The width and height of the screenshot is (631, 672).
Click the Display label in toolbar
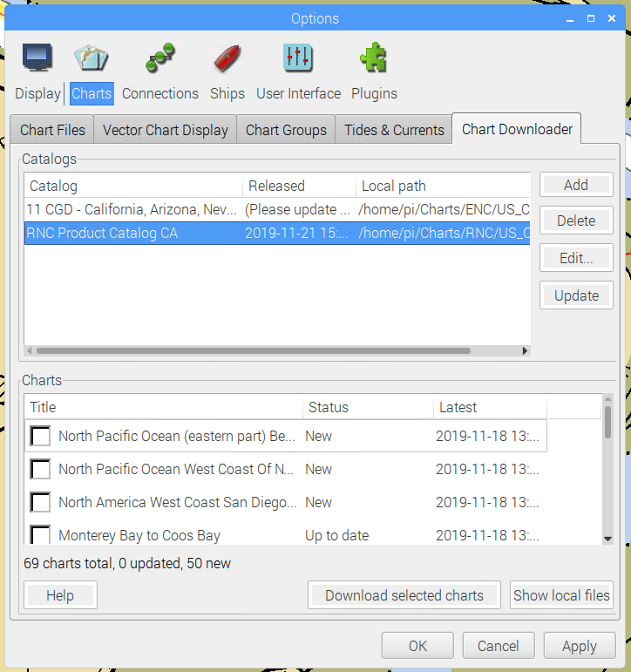pos(37,93)
